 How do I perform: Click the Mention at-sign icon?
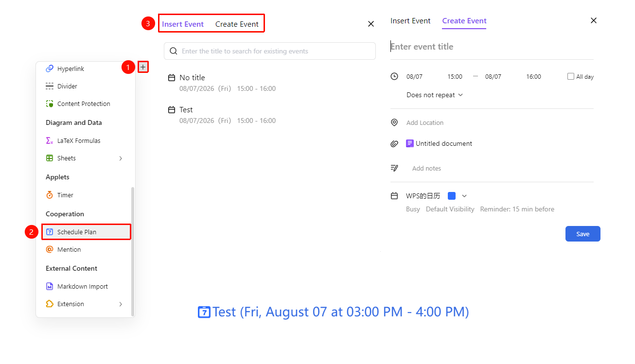point(49,249)
